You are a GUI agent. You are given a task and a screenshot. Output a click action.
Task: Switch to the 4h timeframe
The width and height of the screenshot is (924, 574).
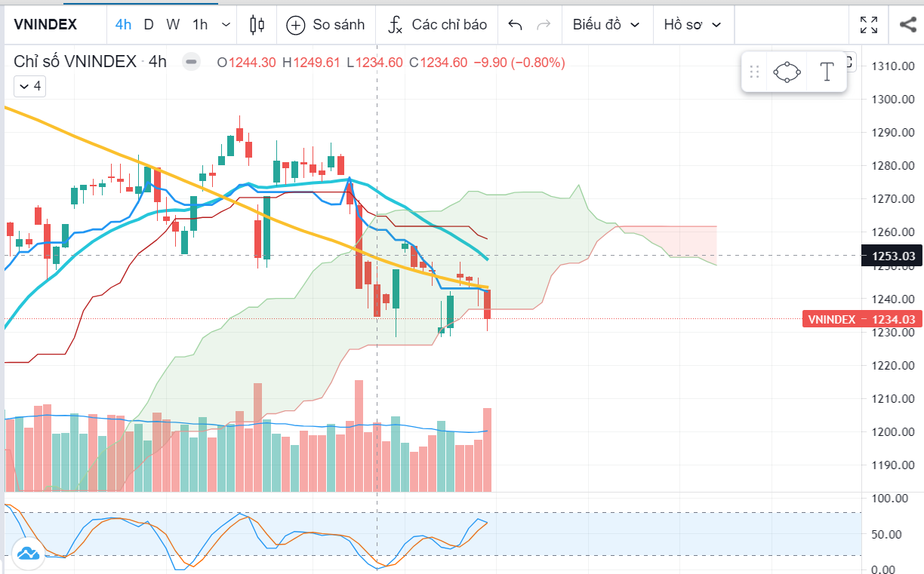point(123,25)
